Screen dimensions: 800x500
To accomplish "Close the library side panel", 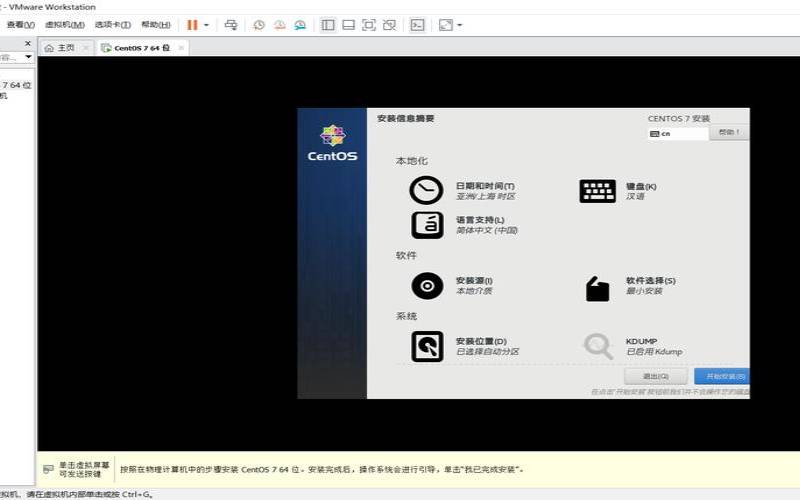I will 28,44.
